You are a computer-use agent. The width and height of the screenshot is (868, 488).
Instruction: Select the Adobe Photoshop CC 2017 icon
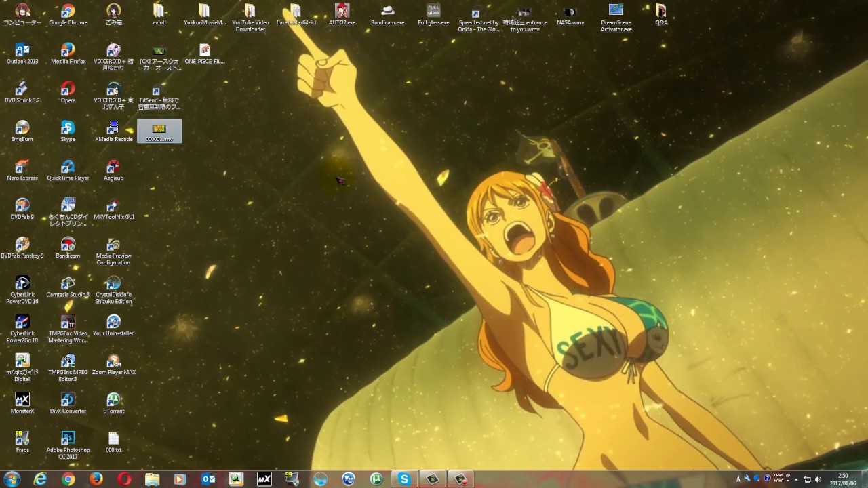coord(68,445)
